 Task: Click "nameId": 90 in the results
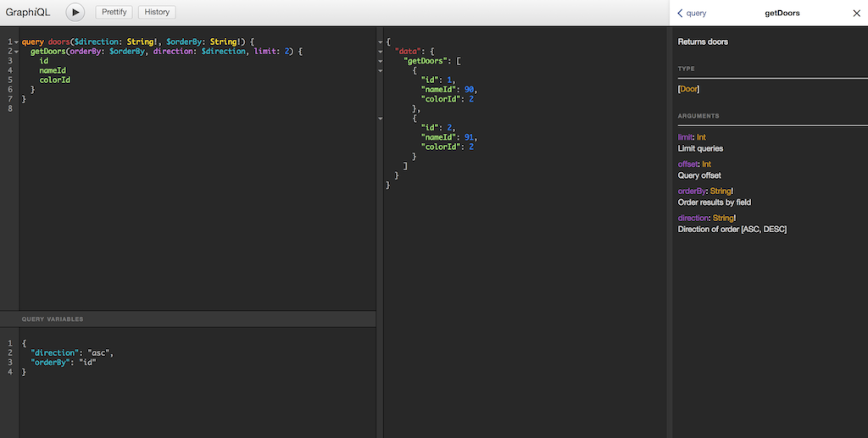[449, 90]
